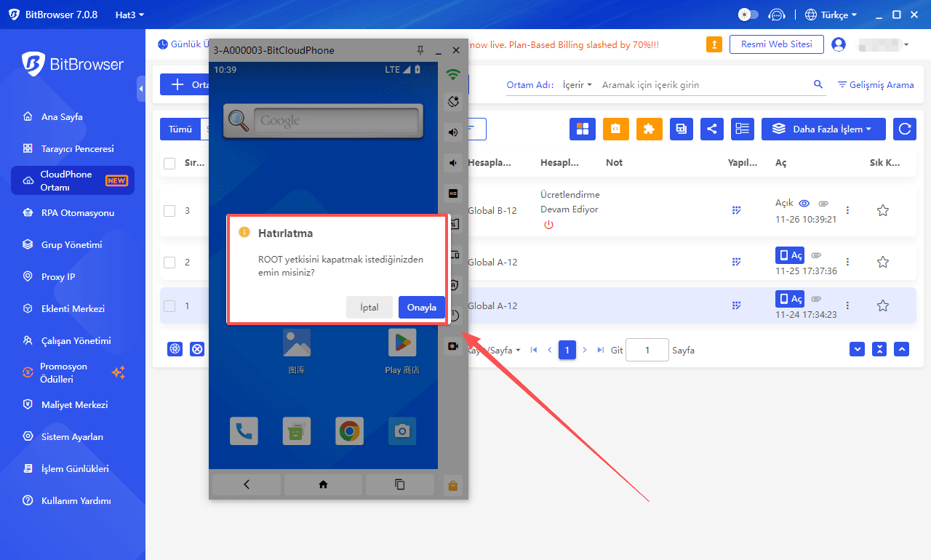
Task: Click the refresh list icon button
Action: tap(905, 129)
